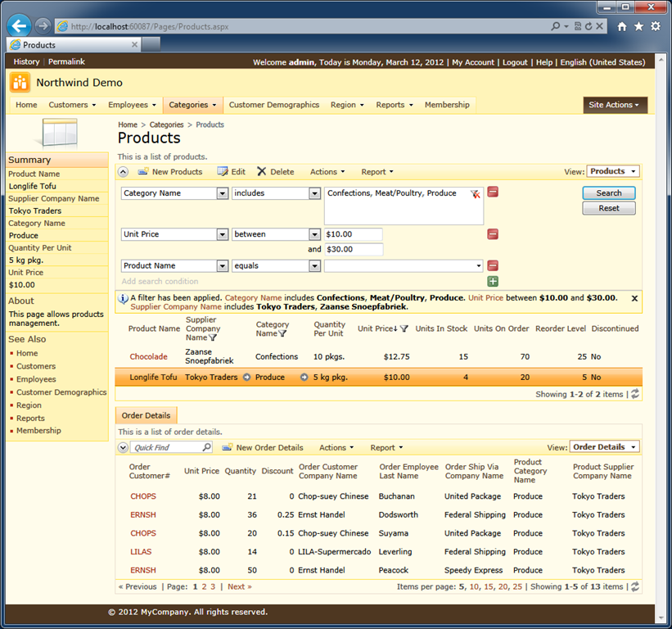Image resolution: width=672 pixels, height=629 pixels.
Task: Click the browser address bar URL
Action: tap(150, 26)
